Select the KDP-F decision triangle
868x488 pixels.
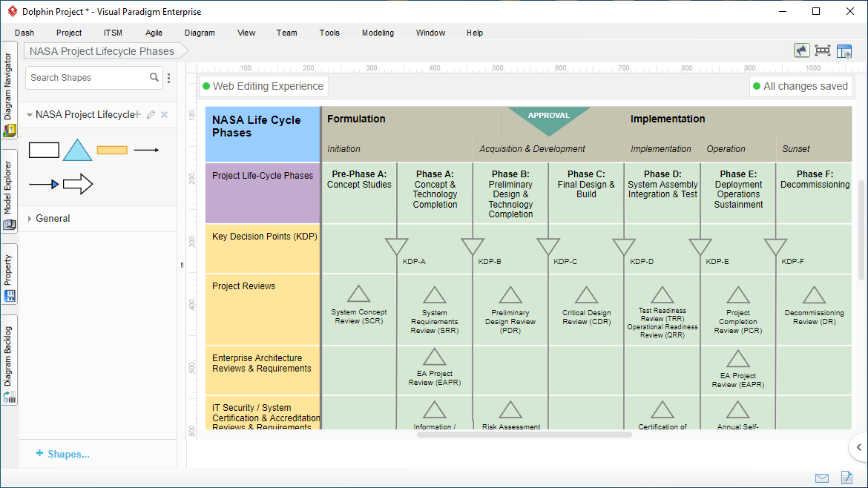coord(775,246)
